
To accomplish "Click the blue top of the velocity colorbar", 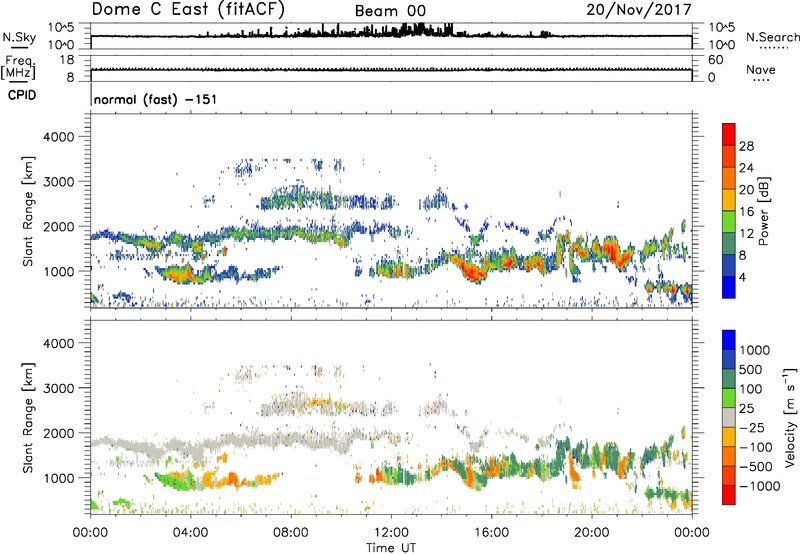I will point(729,340).
